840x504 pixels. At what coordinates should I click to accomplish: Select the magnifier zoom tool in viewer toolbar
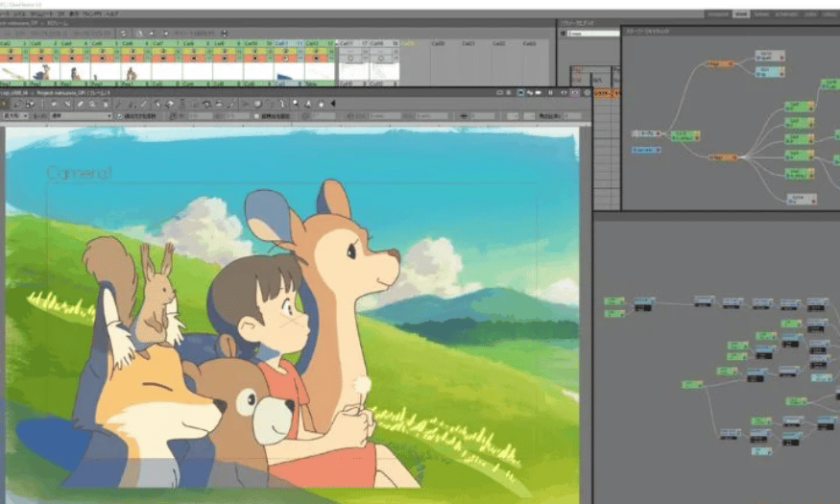(x=93, y=104)
